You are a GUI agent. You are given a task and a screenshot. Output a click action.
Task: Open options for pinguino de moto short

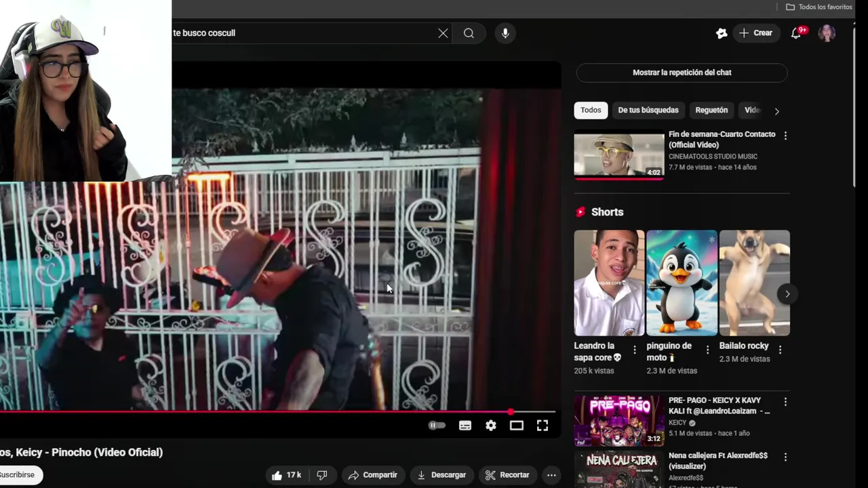pos(707,350)
